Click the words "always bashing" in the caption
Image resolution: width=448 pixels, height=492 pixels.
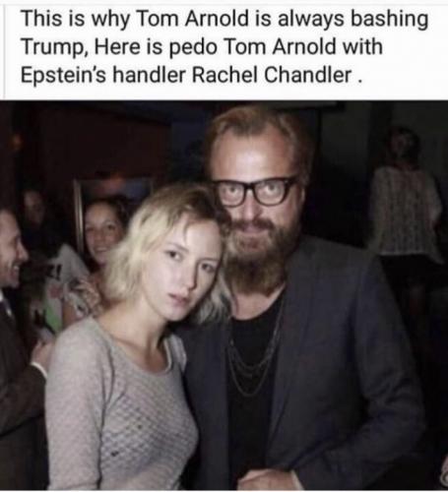[x=352, y=19]
